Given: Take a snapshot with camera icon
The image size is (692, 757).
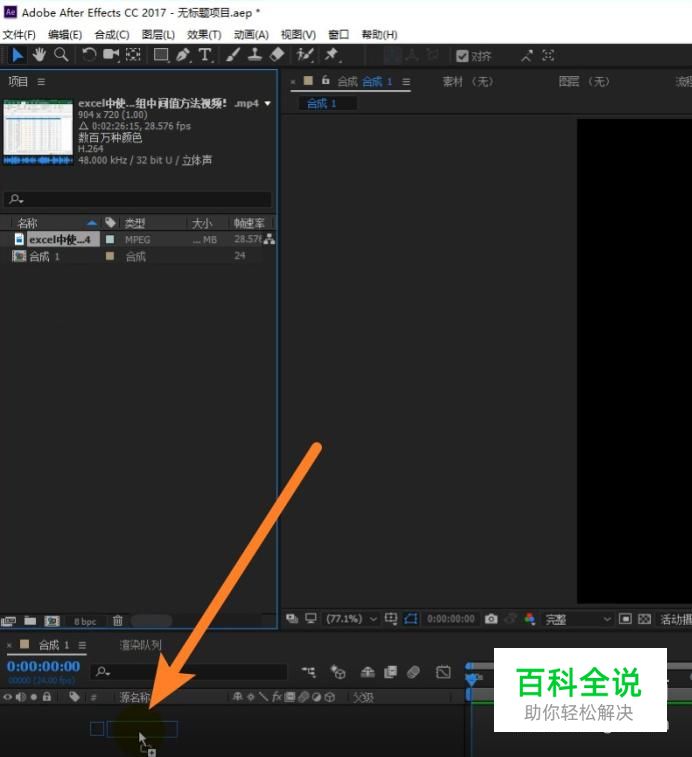Looking at the screenshot, I should click(491, 619).
